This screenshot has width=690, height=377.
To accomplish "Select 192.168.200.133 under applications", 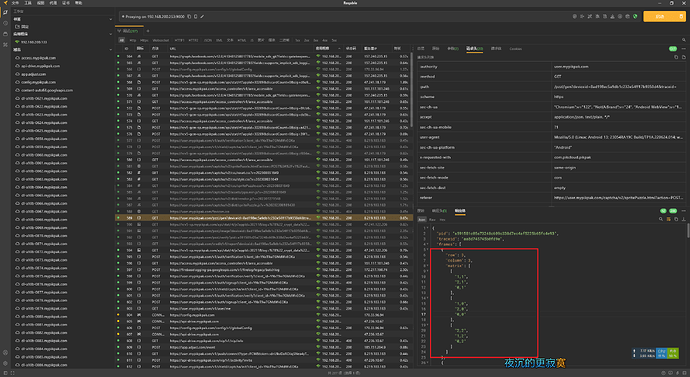I will [x=33, y=42].
